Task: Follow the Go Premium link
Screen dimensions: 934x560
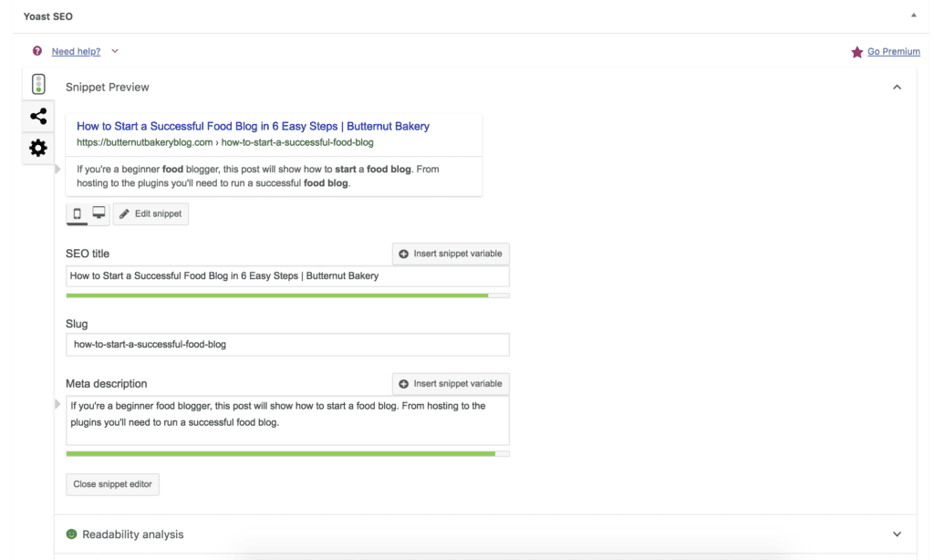Action: pyautogui.click(x=894, y=52)
